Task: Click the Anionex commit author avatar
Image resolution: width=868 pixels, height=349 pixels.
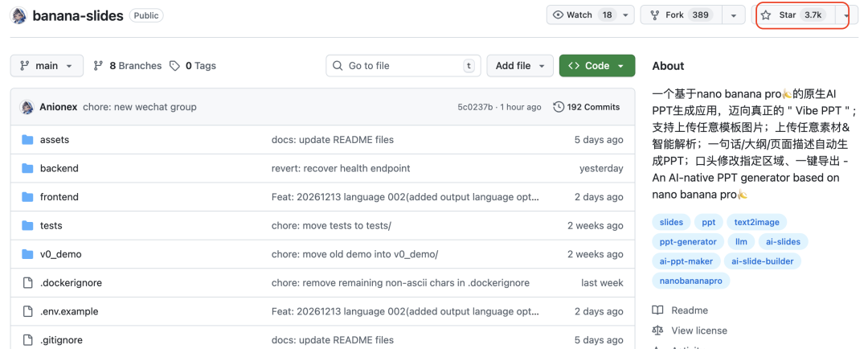Action: click(x=27, y=107)
